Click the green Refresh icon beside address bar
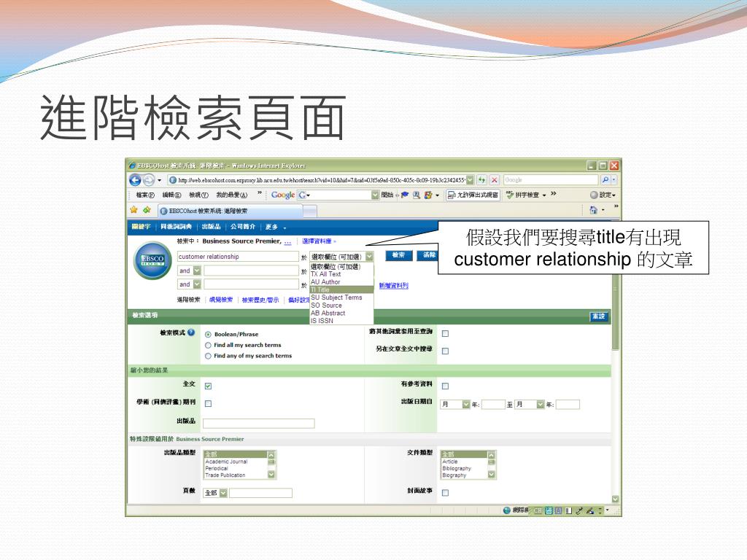This screenshot has width=747, height=560. tap(482, 180)
